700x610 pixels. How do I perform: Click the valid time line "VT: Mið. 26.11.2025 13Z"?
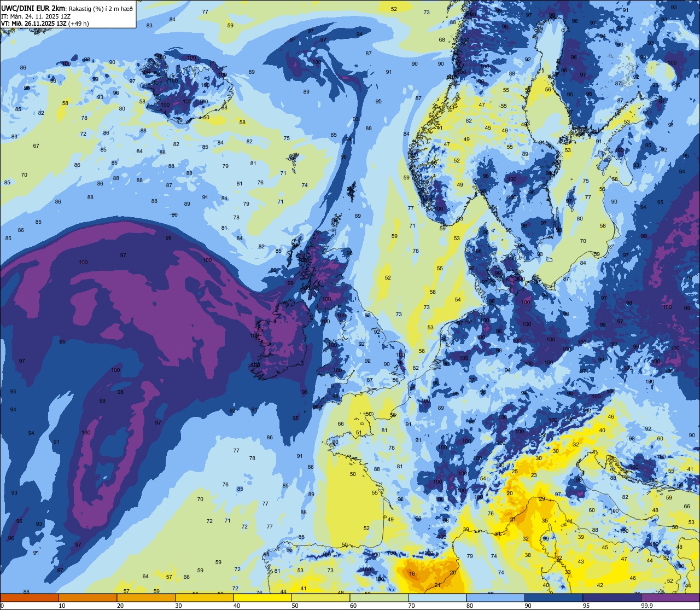pyautogui.click(x=33, y=24)
